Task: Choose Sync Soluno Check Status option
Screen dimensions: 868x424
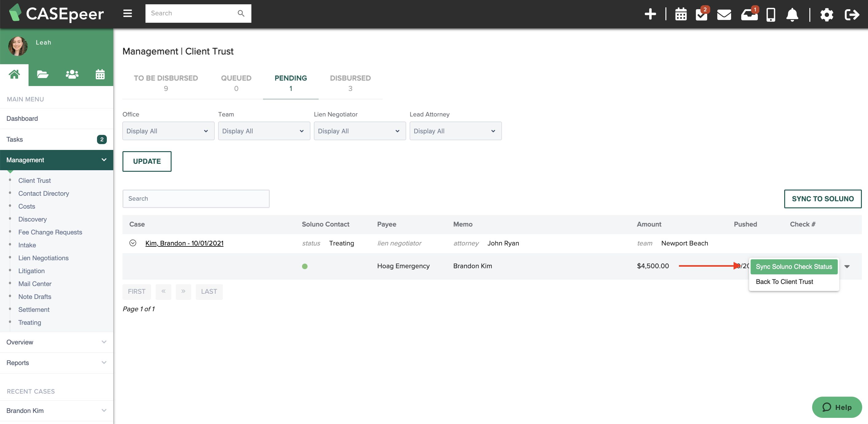Action: 793,266
